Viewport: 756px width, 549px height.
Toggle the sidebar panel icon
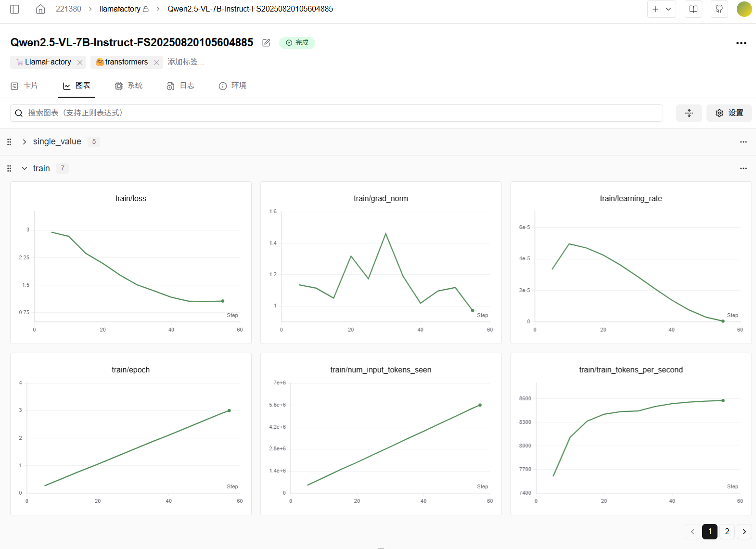point(14,9)
